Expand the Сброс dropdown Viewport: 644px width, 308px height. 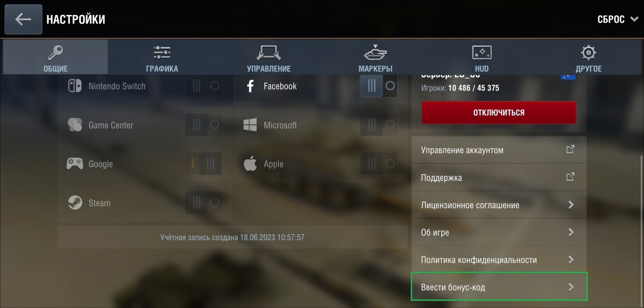(x=618, y=19)
